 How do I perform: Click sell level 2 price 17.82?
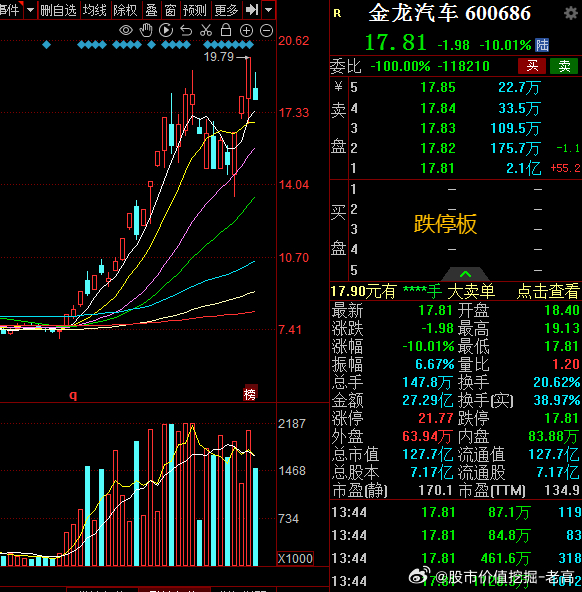438,148
